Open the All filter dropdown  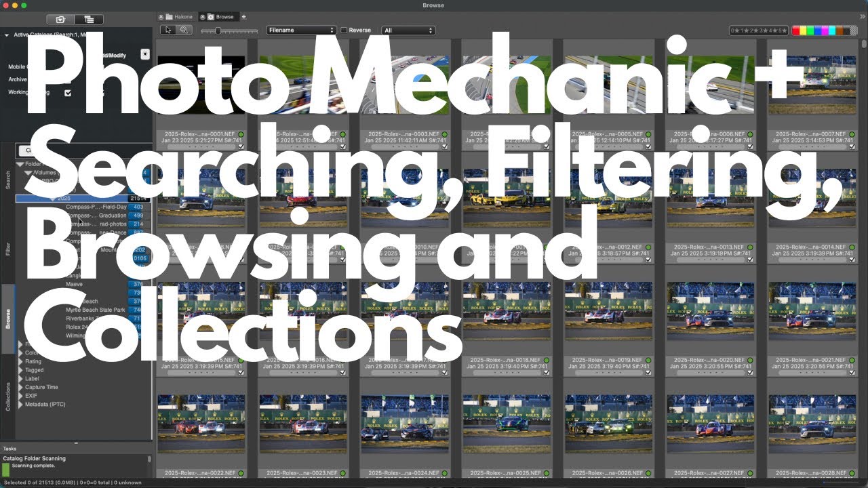pos(408,30)
